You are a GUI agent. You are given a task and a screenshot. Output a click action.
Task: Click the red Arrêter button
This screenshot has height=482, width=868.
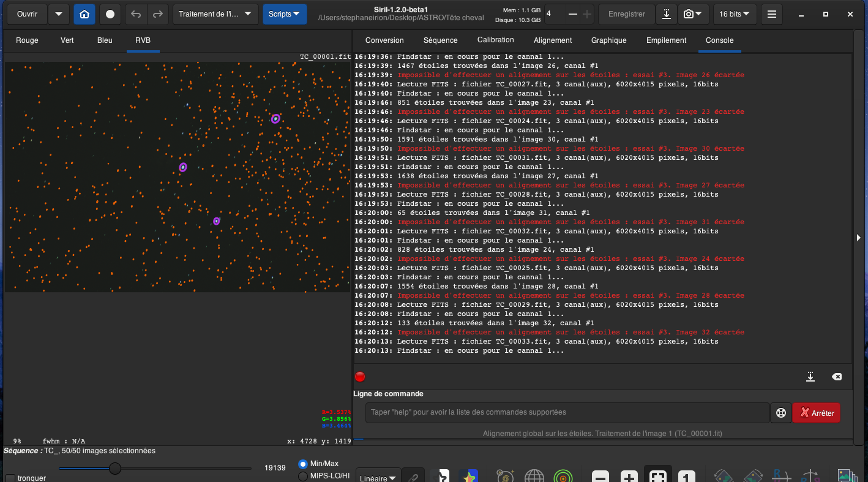817,413
